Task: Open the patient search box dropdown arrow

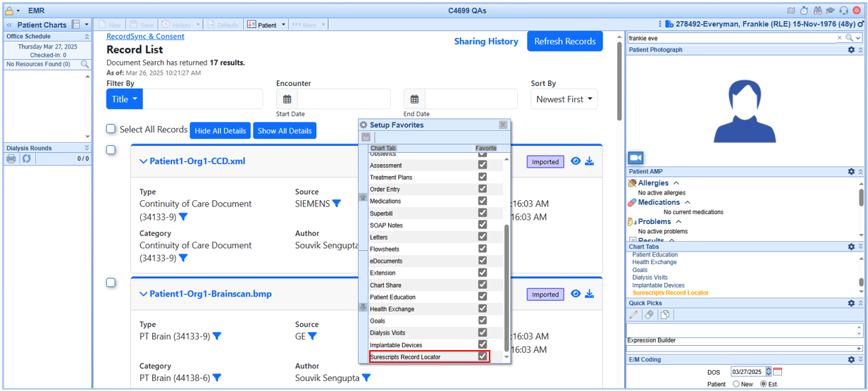Action: click(858, 38)
